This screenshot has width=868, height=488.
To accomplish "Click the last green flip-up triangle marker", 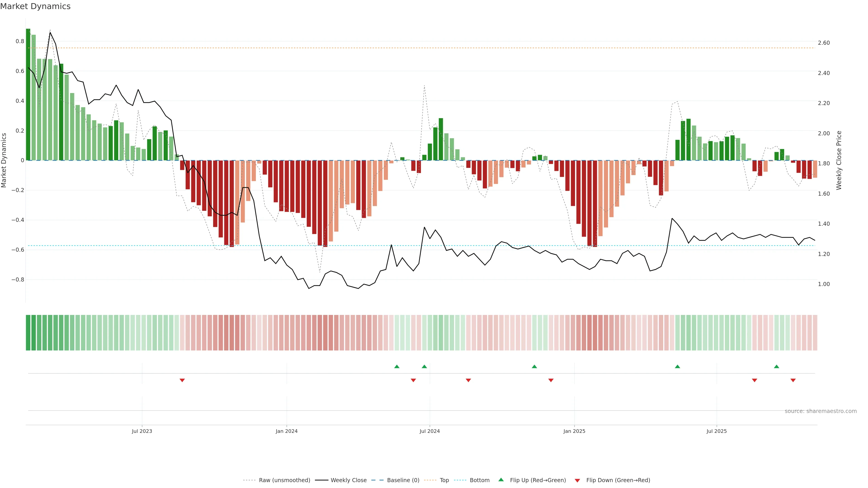I will 776,366.
